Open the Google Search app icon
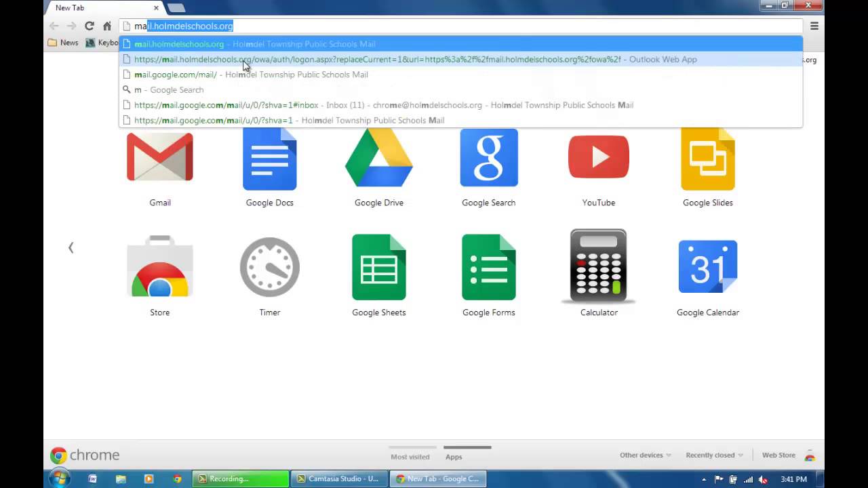The image size is (868, 488). [x=489, y=157]
